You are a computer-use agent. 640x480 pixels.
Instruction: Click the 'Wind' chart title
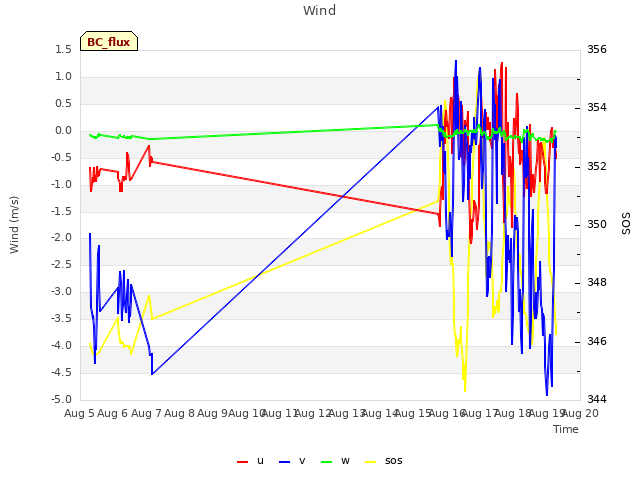[x=320, y=10]
